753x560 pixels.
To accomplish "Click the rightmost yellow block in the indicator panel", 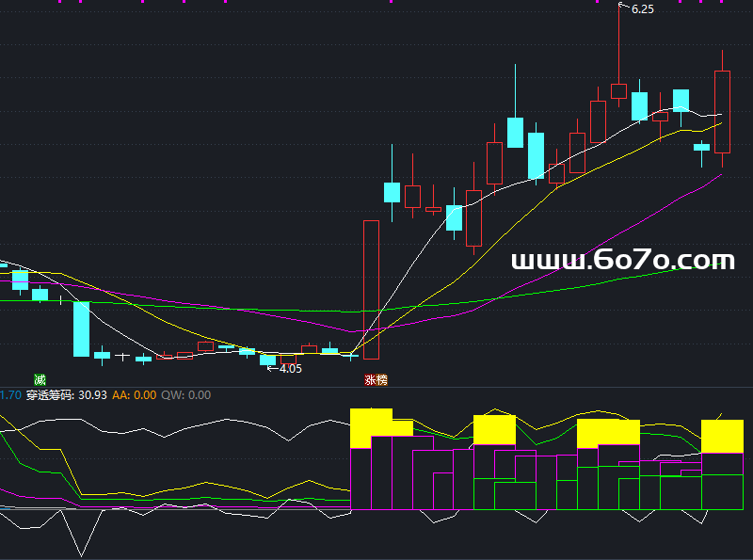I will click(722, 436).
